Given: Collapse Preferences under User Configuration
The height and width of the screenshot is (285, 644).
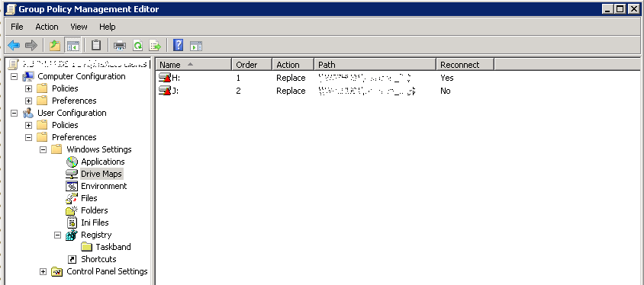Looking at the screenshot, I should click(28, 137).
